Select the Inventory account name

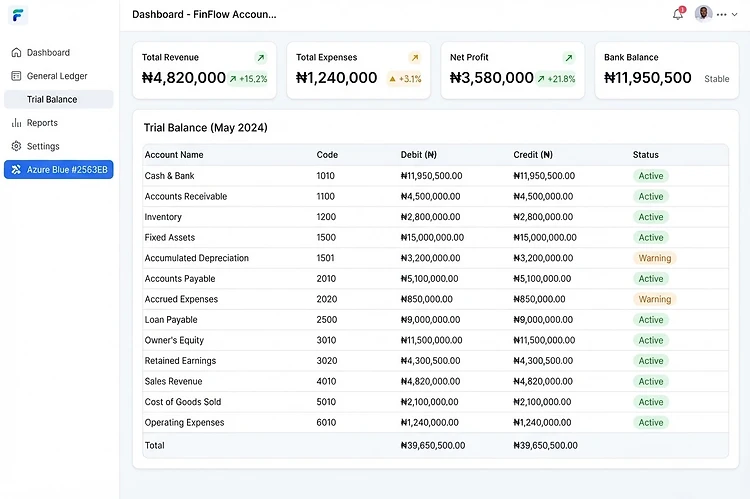[x=163, y=217]
